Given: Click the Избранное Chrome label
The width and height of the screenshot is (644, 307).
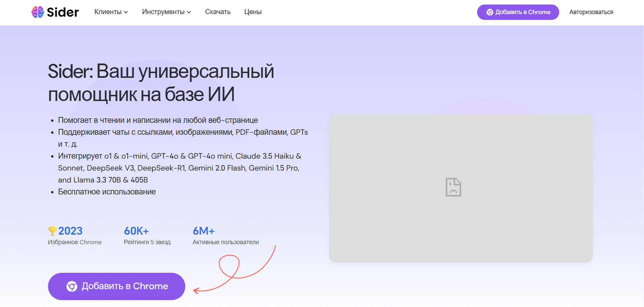Looking at the screenshot, I should click(74, 242).
